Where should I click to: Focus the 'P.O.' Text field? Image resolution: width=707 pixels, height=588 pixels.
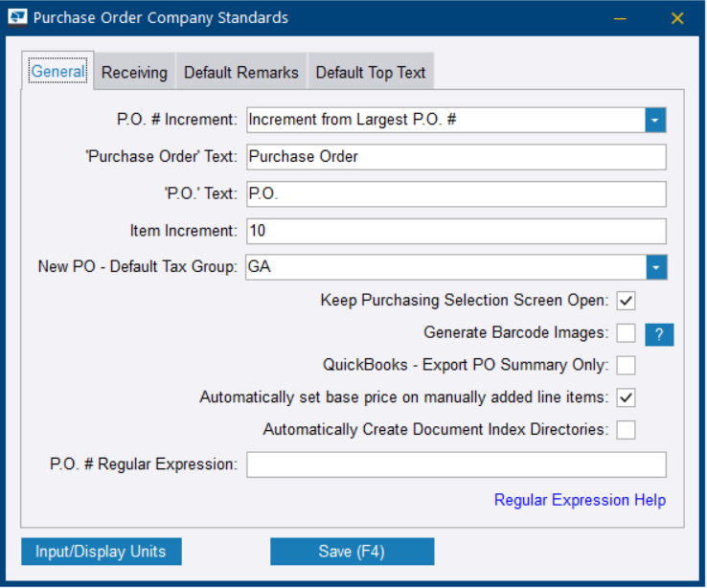(x=456, y=193)
